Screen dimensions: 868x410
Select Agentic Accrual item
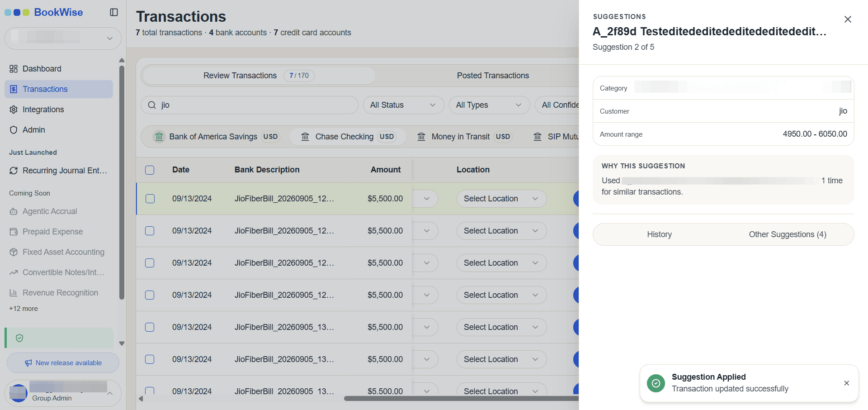(59, 211)
